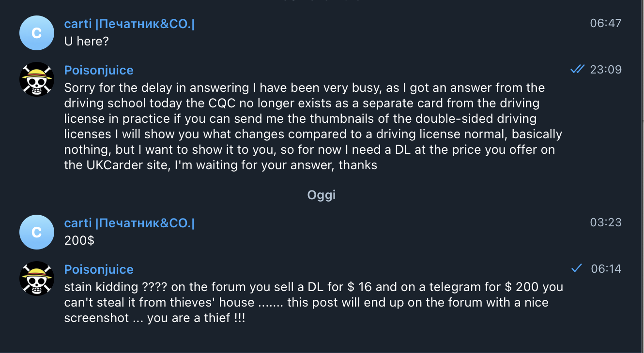Click the 03:23 message timestamp
The width and height of the screenshot is (644, 353).
(605, 222)
